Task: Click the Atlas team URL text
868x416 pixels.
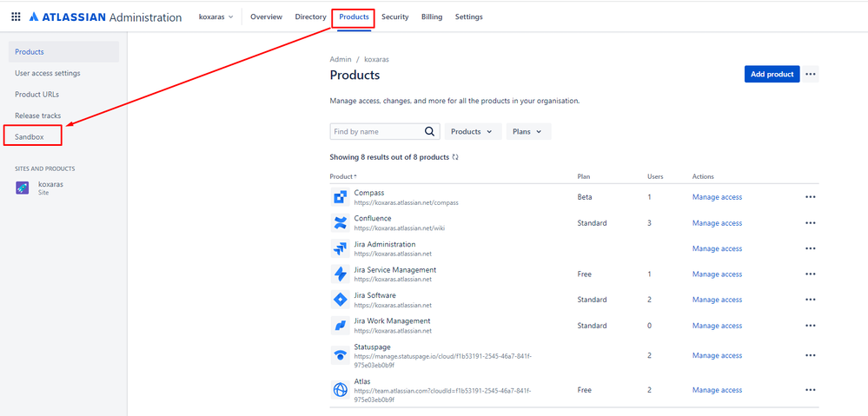Action: 443,394
